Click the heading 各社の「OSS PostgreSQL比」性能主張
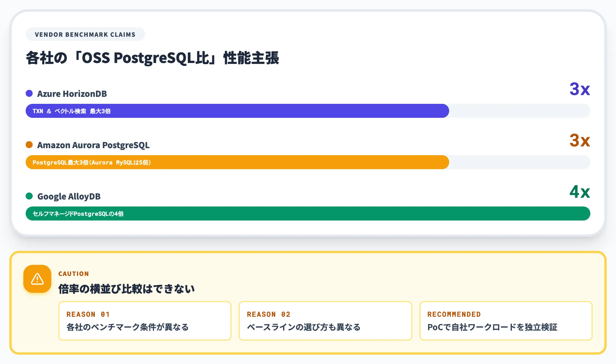This screenshot has width=616, height=364. (153, 58)
